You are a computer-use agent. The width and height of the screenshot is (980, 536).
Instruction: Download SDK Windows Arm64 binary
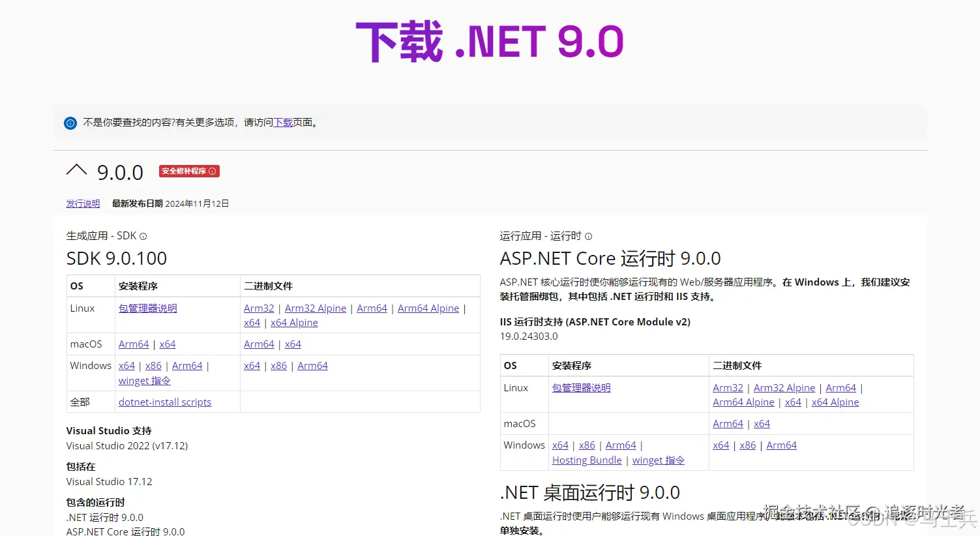[312, 366]
